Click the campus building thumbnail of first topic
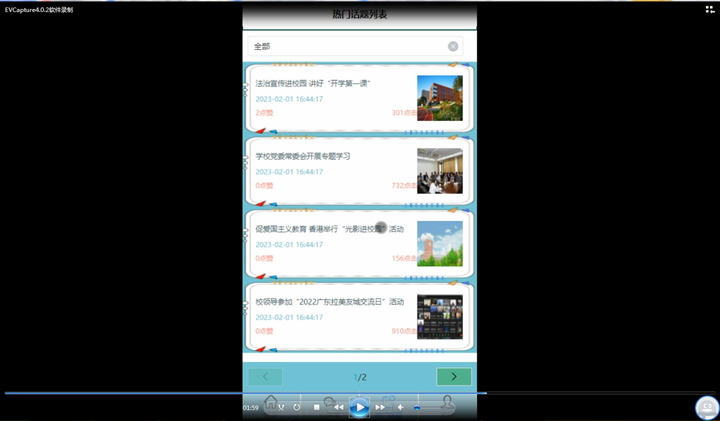720x421 pixels. [439, 98]
